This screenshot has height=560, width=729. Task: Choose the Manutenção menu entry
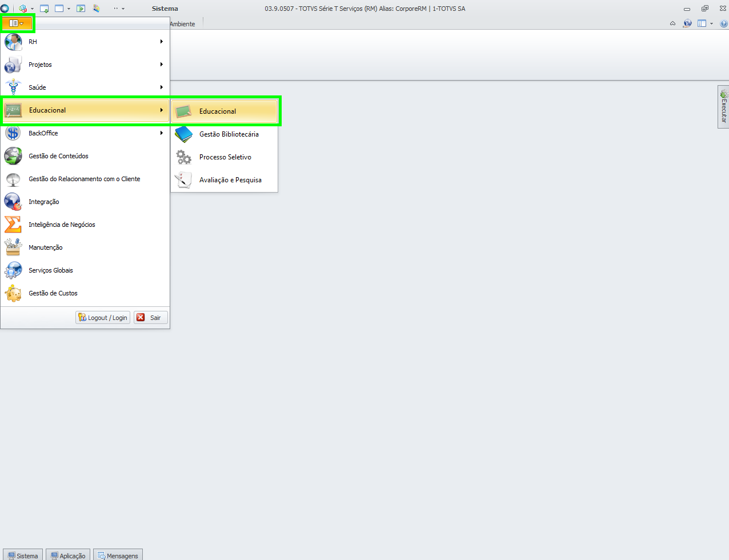pos(85,247)
